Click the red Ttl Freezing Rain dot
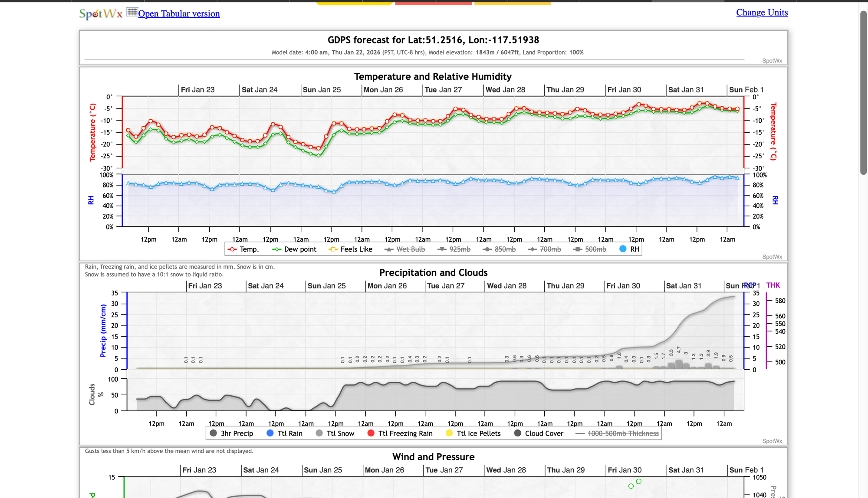868x498 pixels. point(371,433)
